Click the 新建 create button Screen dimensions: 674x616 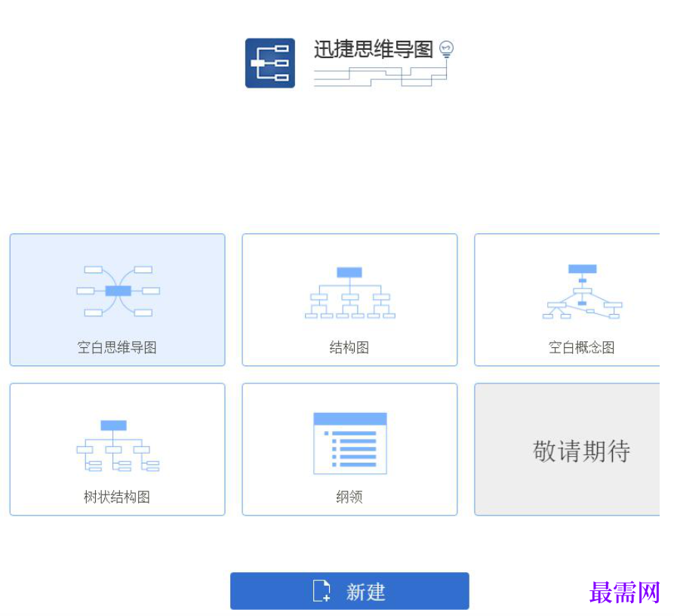(x=349, y=590)
